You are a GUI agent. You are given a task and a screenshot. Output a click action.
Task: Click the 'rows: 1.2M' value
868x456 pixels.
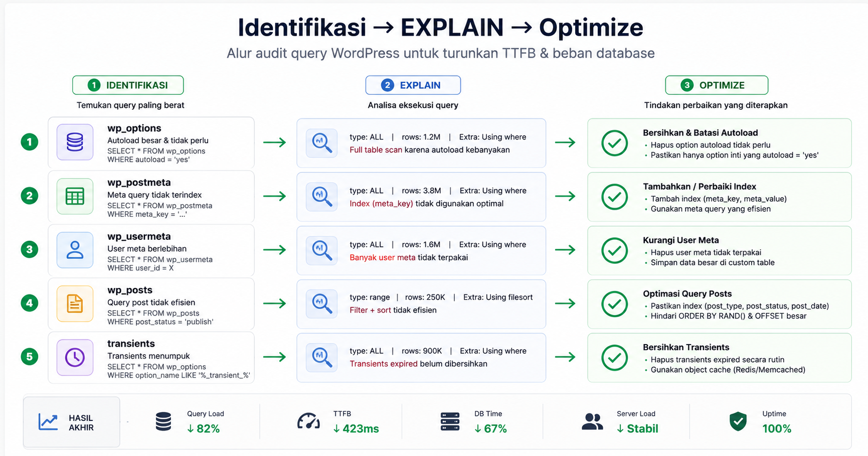pyautogui.click(x=421, y=137)
